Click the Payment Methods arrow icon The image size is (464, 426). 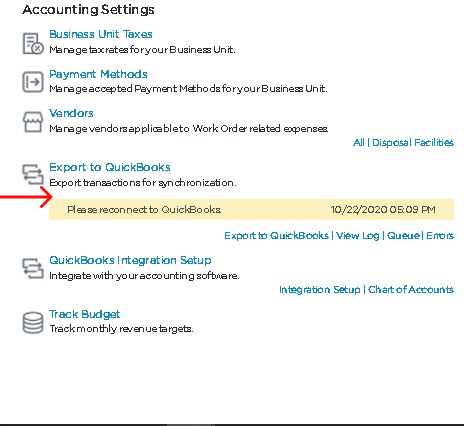(x=33, y=82)
